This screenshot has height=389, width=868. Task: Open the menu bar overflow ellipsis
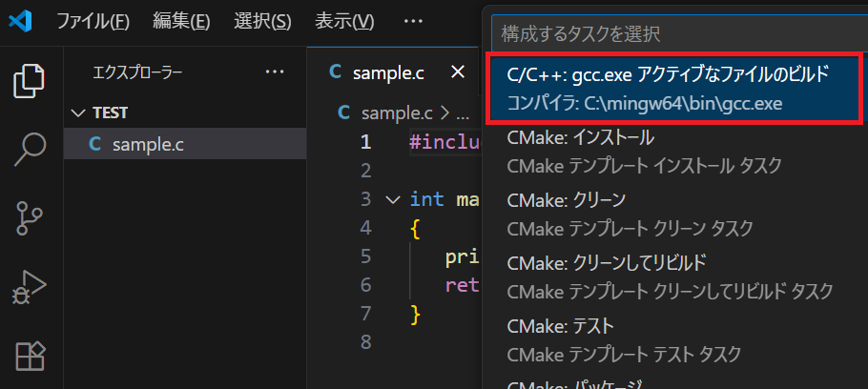(413, 22)
